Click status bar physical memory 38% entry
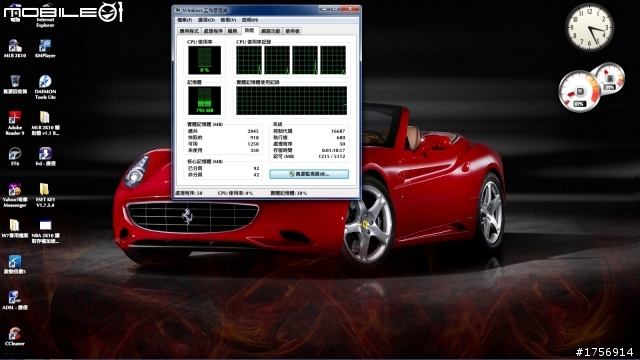Image resolution: width=640 pixels, height=360 pixels. click(x=289, y=193)
